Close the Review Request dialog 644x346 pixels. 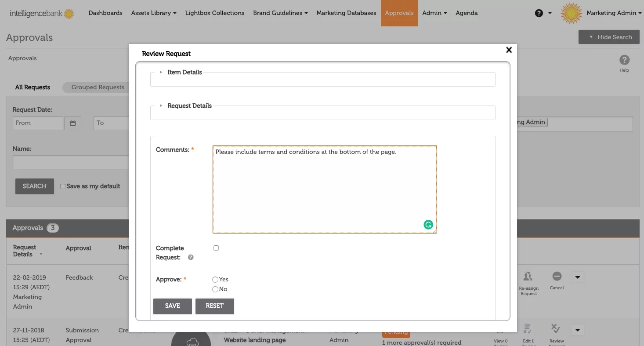(509, 50)
